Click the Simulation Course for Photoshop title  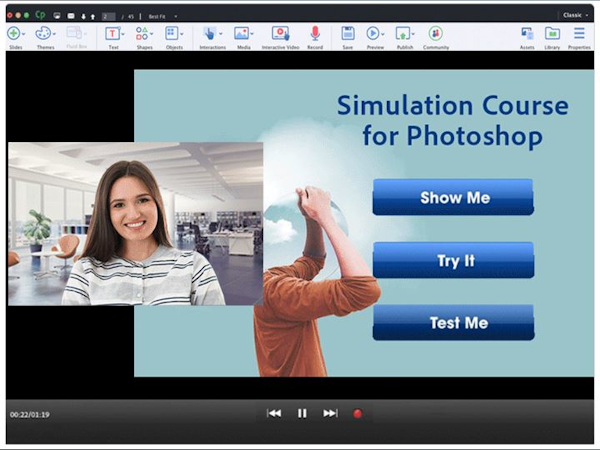point(453,121)
